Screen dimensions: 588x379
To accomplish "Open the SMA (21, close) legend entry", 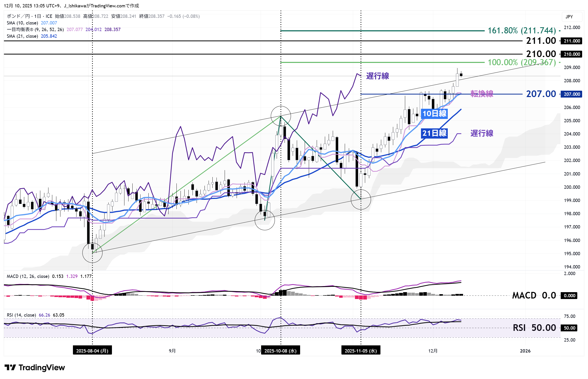I will [x=22, y=36].
